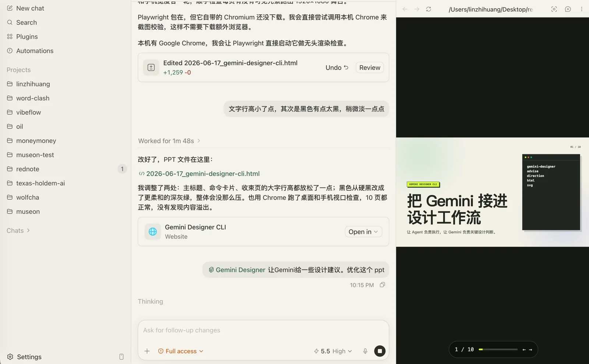Open the 5.5 High model dropdown
Image resolution: width=589 pixels, height=364 pixels.
click(333, 351)
